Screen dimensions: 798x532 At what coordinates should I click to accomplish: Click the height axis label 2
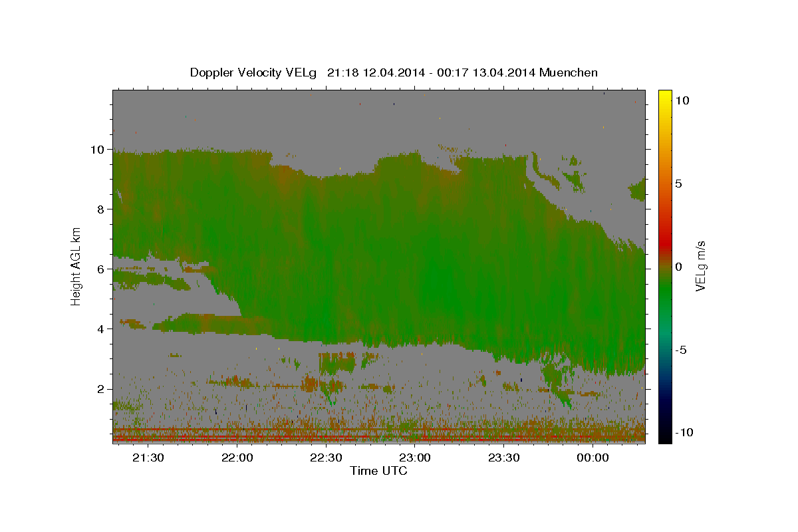tap(102, 389)
